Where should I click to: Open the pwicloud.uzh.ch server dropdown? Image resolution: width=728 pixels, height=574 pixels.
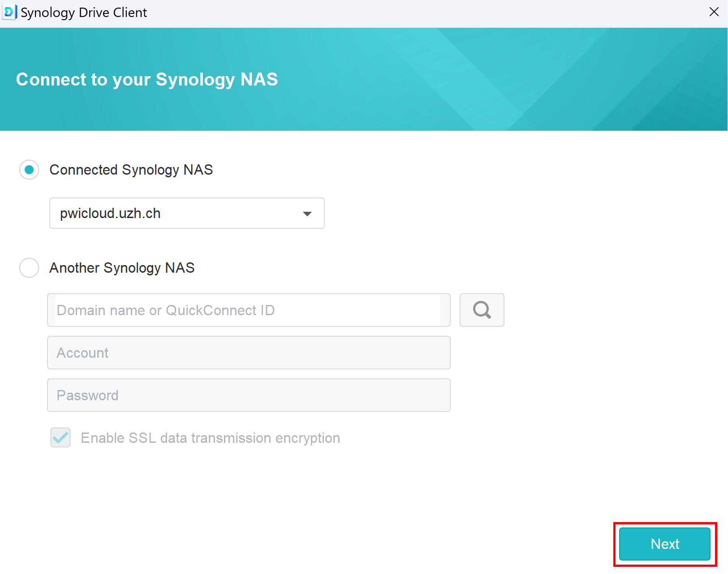tap(187, 213)
